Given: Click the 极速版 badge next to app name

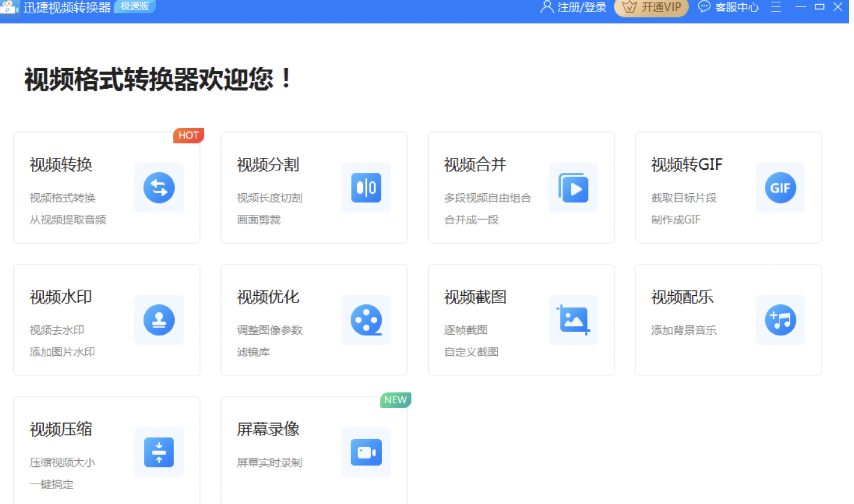Looking at the screenshot, I should pos(134,7).
